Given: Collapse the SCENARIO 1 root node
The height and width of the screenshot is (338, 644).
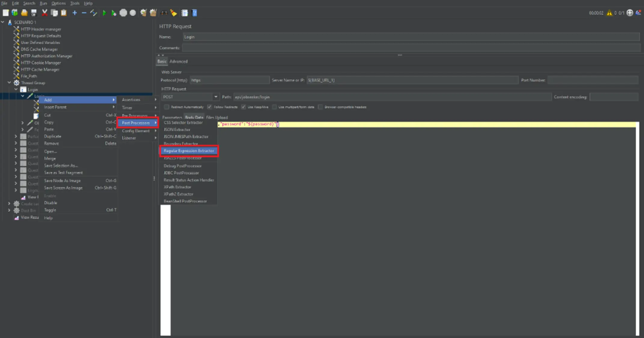Looking at the screenshot, I should tap(3, 22).
